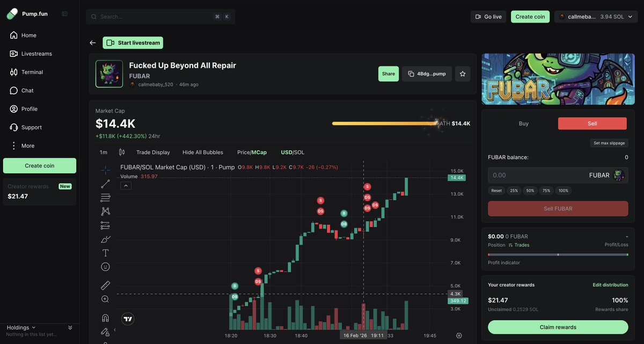Select the emoji icons tool

click(x=106, y=267)
